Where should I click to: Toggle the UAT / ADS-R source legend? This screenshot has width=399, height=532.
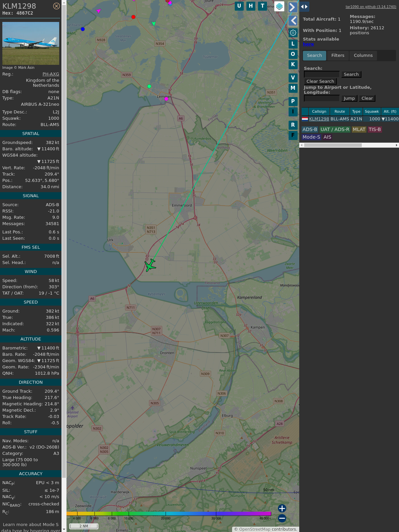point(335,130)
